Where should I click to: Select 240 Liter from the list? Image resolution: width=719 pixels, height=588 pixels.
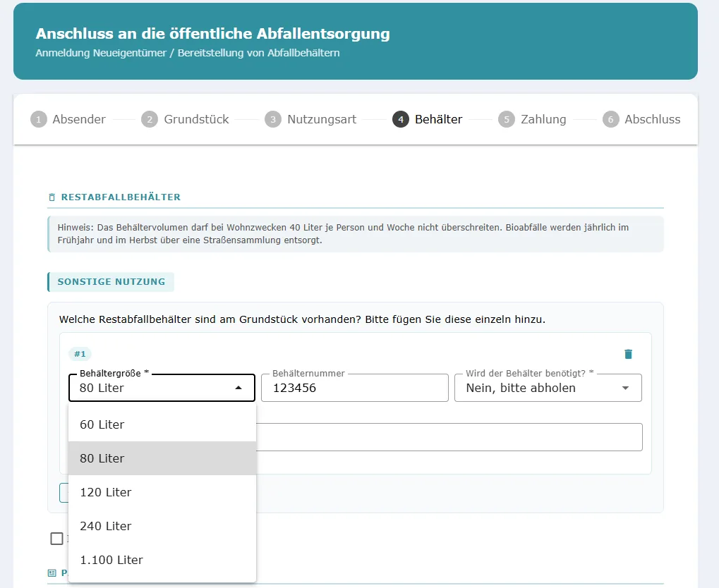(162, 526)
